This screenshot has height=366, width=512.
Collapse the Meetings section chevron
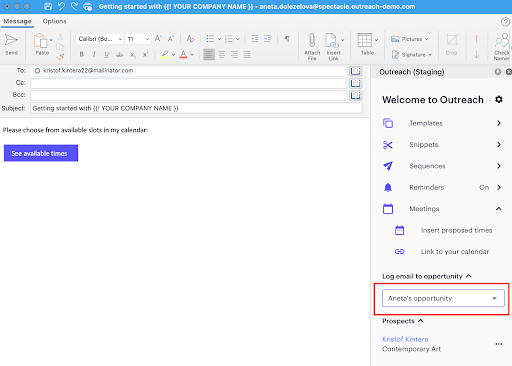click(x=499, y=209)
